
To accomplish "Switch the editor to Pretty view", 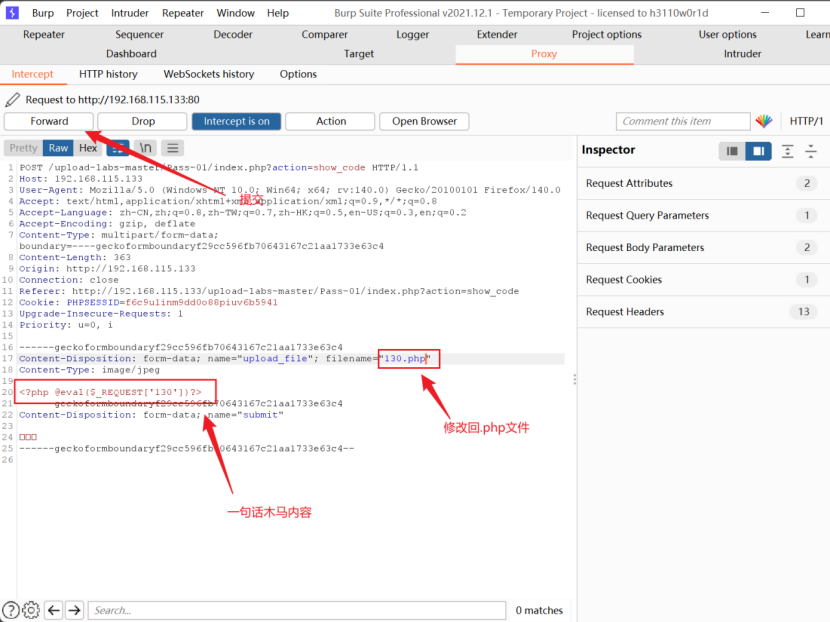I will 23,148.
